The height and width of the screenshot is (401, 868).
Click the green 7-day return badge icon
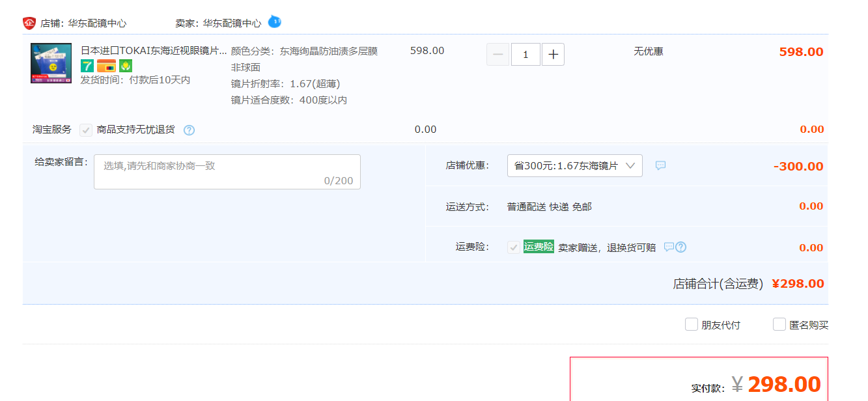point(87,66)
